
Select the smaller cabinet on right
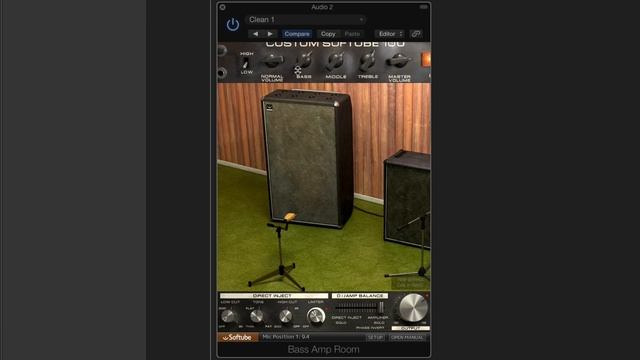point(407,198)
